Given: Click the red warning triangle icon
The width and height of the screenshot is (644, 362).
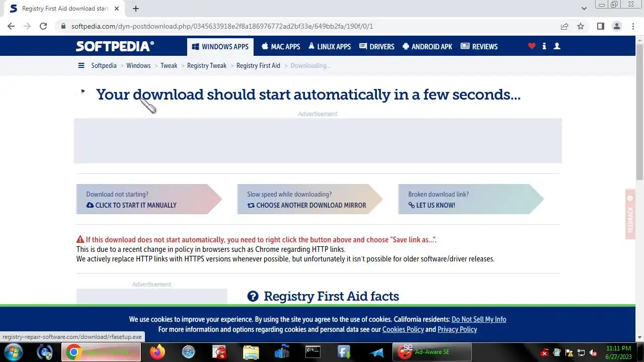Looking at the screenshot, I should tap(80, 240).
